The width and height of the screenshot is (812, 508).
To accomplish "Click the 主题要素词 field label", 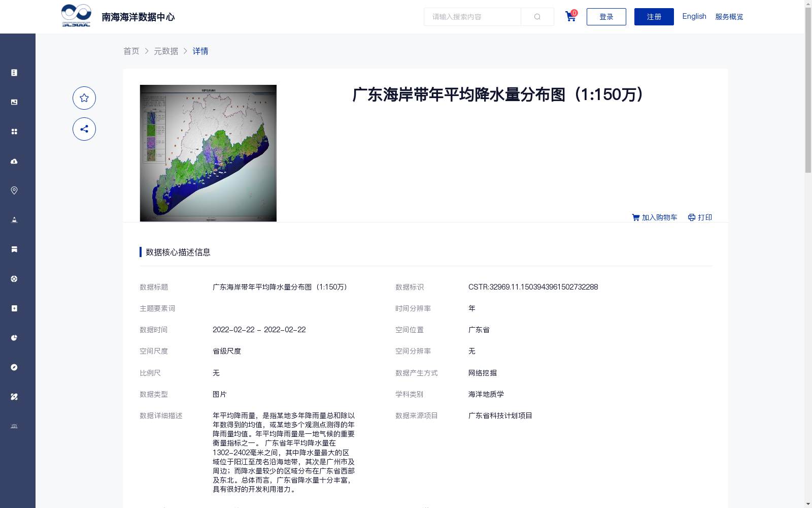I will coord(157,308).
